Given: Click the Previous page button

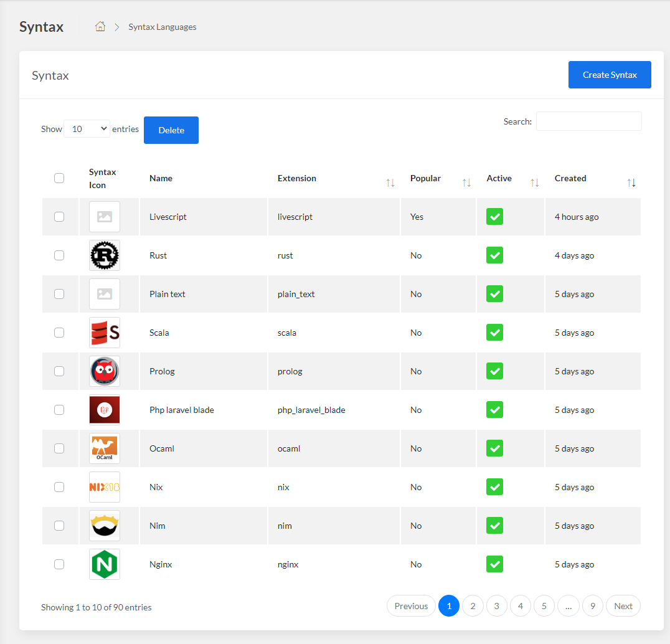Looking at the screenshot, I should pyautogui.click(x=411, y=606).
